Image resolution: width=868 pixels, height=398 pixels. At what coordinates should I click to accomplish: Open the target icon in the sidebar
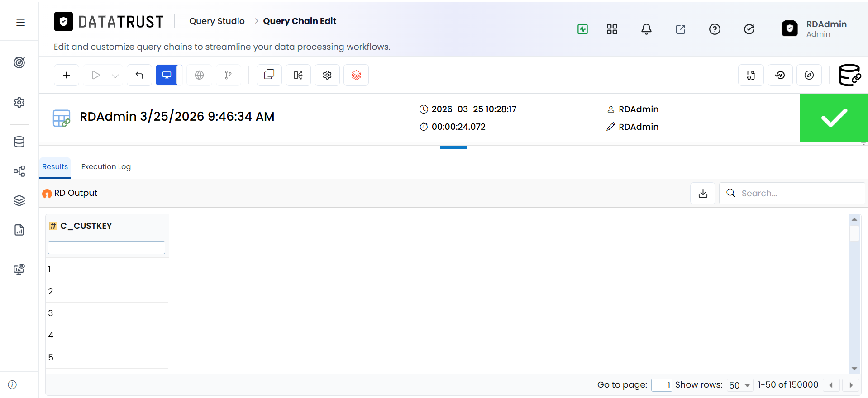tap(19, 62)
